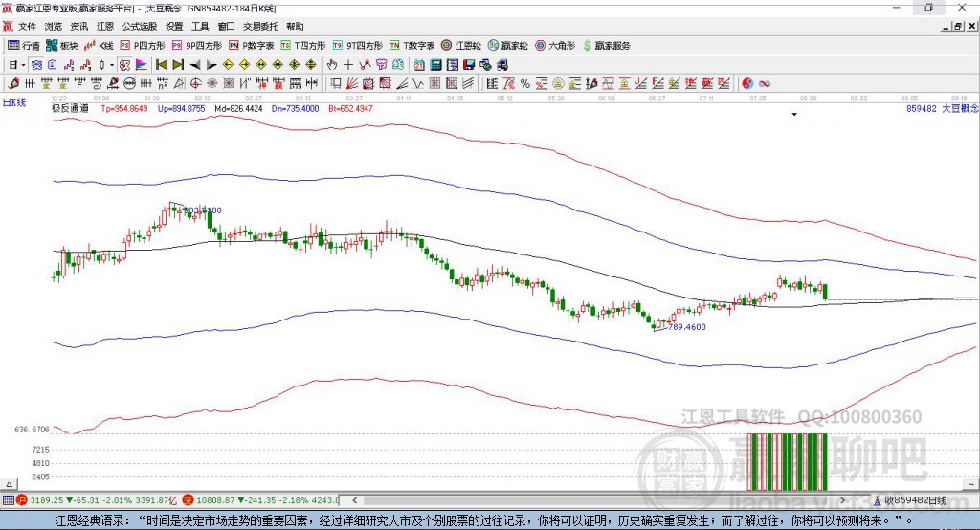The height and width of the screenshot is (530, 980).
Task: Open the P数字表 tool
Action: pos(252,46)
